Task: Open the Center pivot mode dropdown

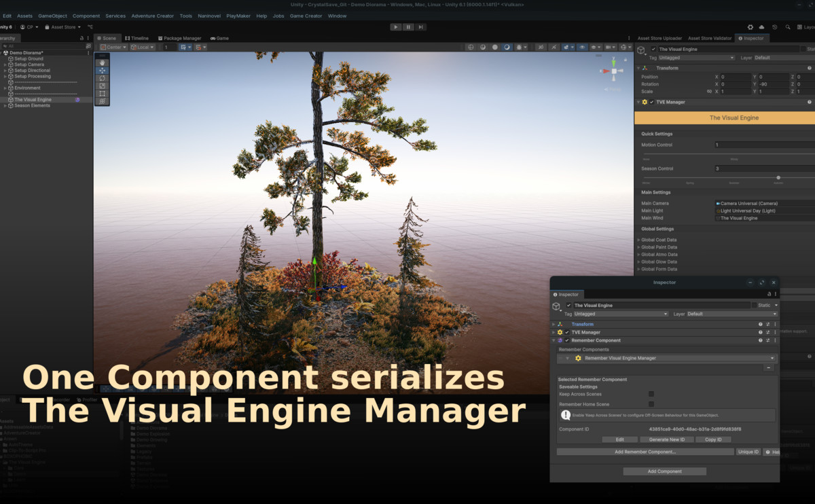Action: point(113,47)
